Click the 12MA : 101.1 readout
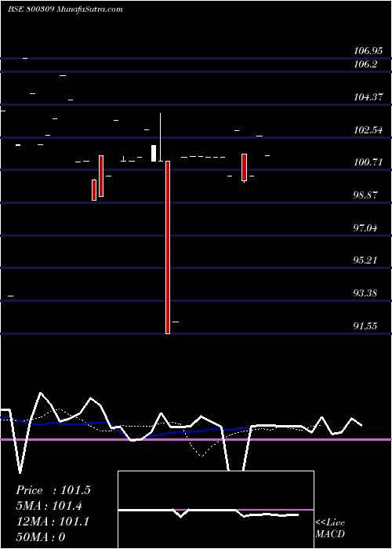 click(53, 522)
